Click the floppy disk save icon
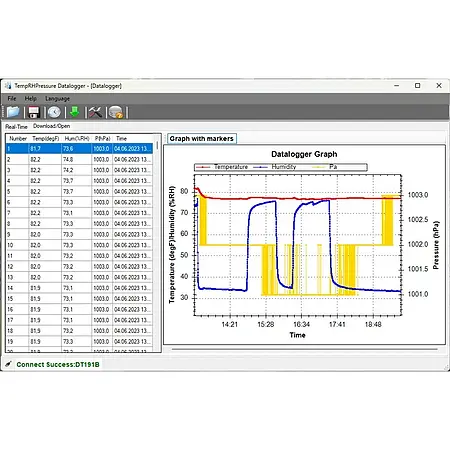Image resolution: width=450 pixels, height=450 pixels. [34, 112]
